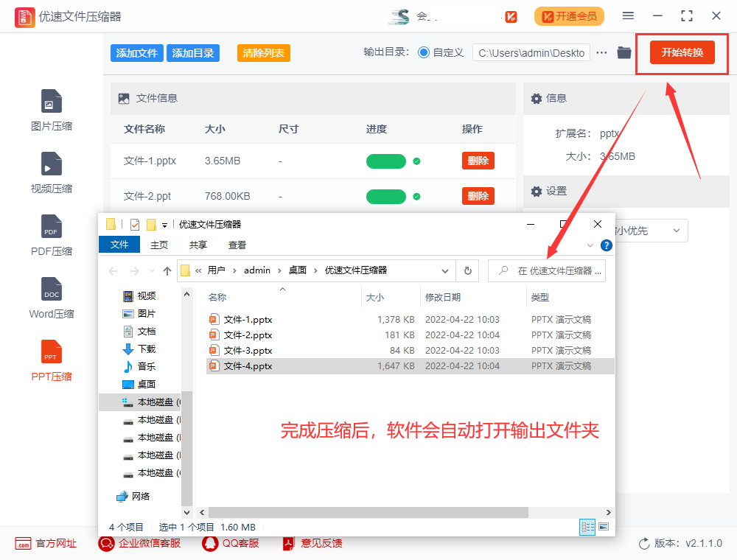The width and height of the screenshot is (737, 560).
Task: Open 网络 in navigation pane
Action: click(133, 496)
